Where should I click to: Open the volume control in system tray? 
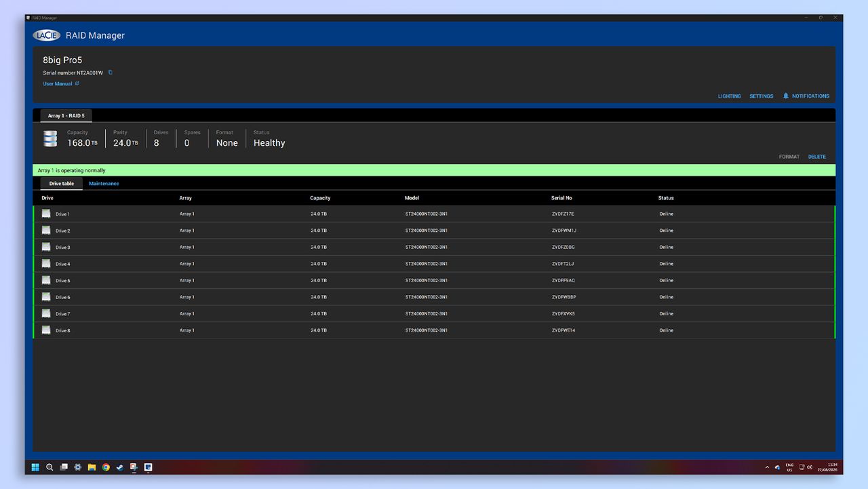(x=810, y=467)
